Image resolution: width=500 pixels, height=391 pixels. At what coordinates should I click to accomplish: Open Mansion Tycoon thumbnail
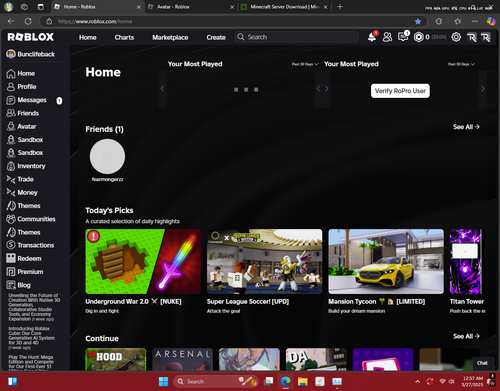pos(386,261)
